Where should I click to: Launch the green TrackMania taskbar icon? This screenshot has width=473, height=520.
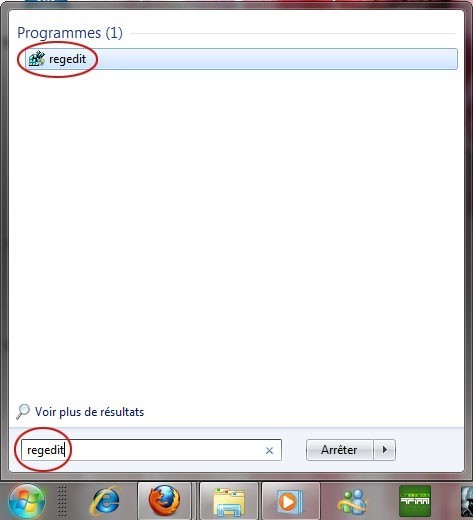[415, 501]
